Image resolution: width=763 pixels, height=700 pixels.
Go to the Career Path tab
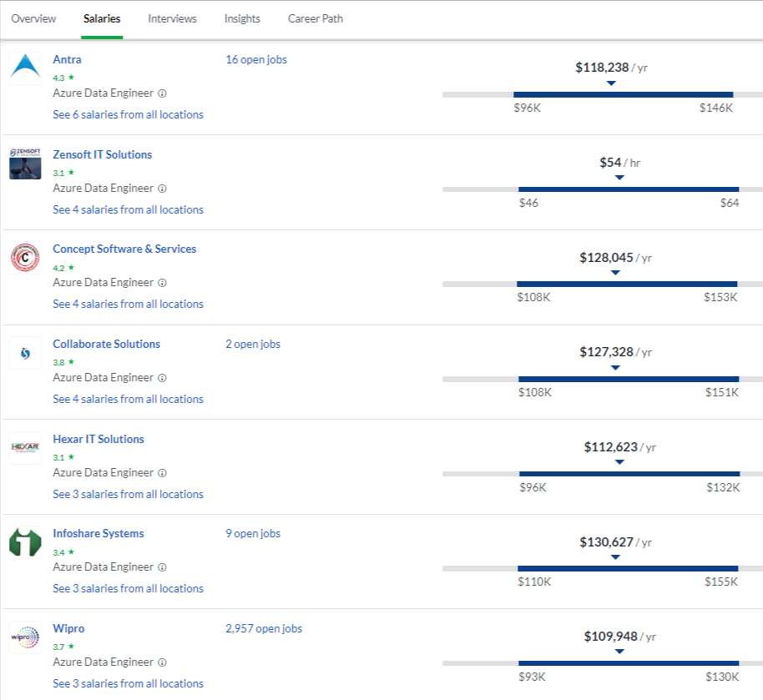pos(315,18)
